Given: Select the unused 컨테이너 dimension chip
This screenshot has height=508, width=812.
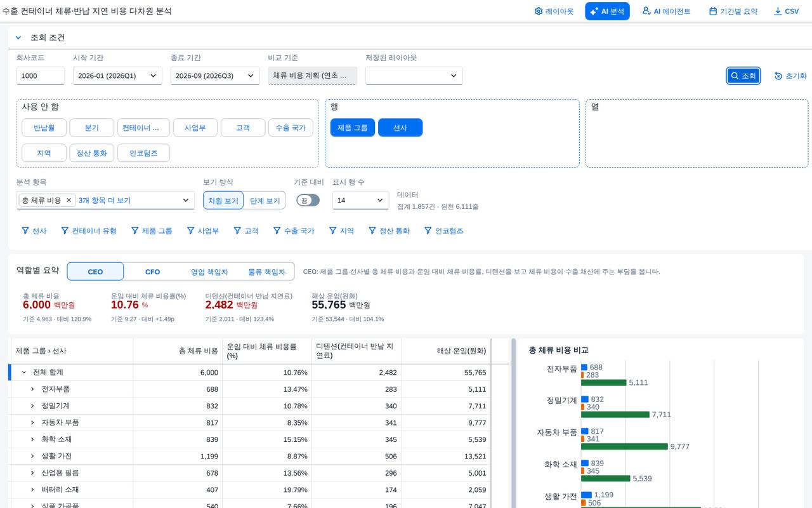Looking at the screenshot, I should pos(143,128).
